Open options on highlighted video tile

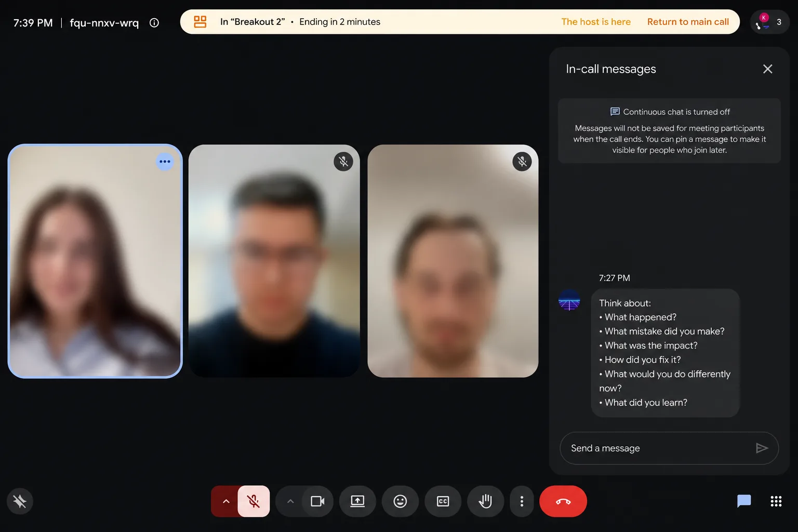point(165,162)
